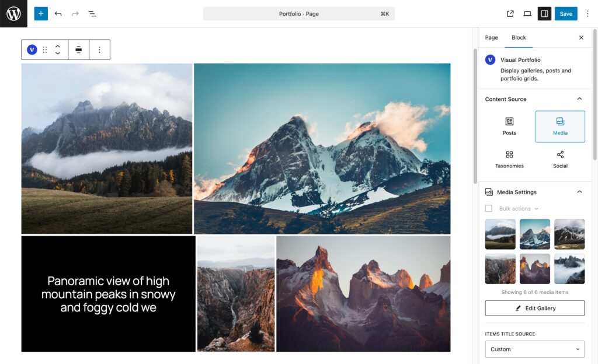This screenshot has height=364, width=598.
Task: Open the block inserter plus button
Action: tap(41, 13)
